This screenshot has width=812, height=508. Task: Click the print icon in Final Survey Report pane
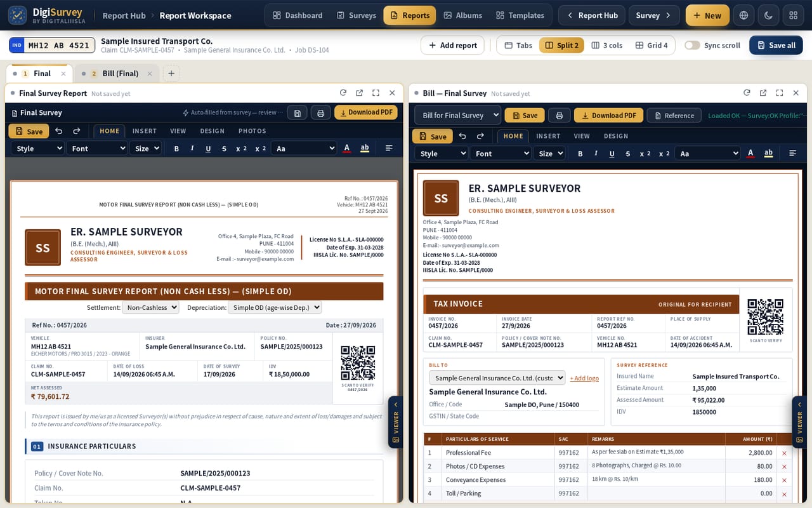(x=320, y=113)
